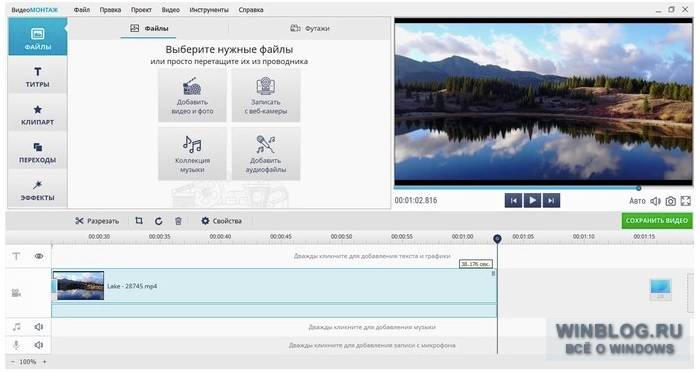Click the music track note icon
The width and height of the screenshot is (700, 372).
click(17, 327)
